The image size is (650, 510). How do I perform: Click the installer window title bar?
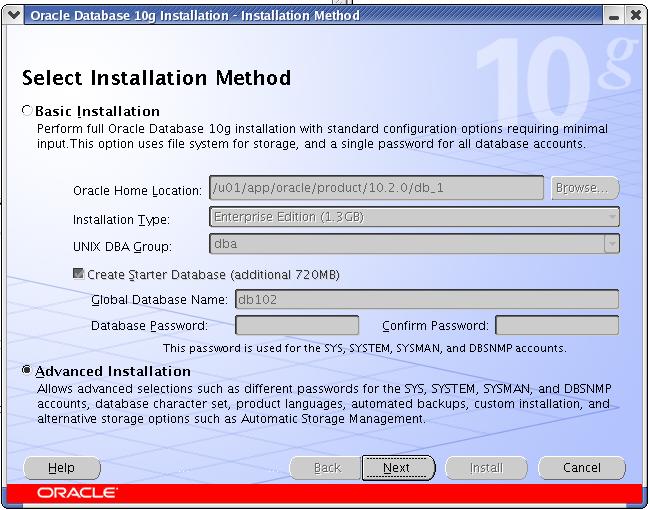[300, 16]
